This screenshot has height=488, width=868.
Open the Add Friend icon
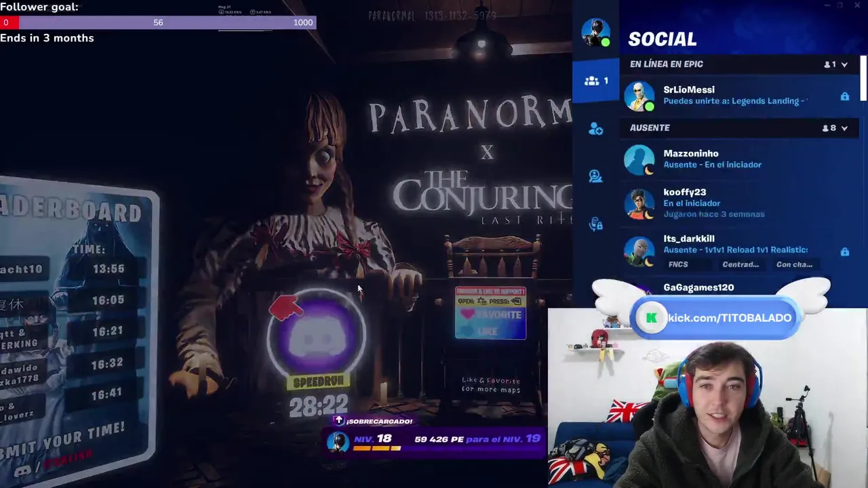[x=595, y=129]
